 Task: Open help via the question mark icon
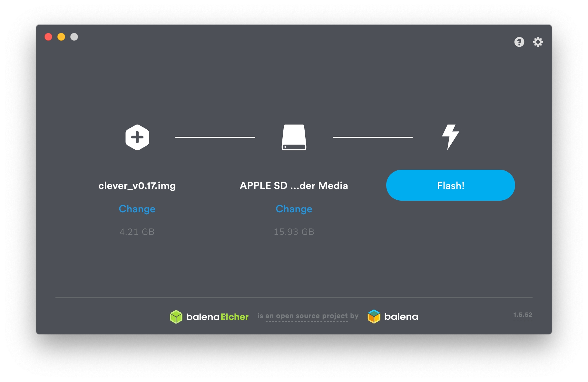(x=519, y=42)
